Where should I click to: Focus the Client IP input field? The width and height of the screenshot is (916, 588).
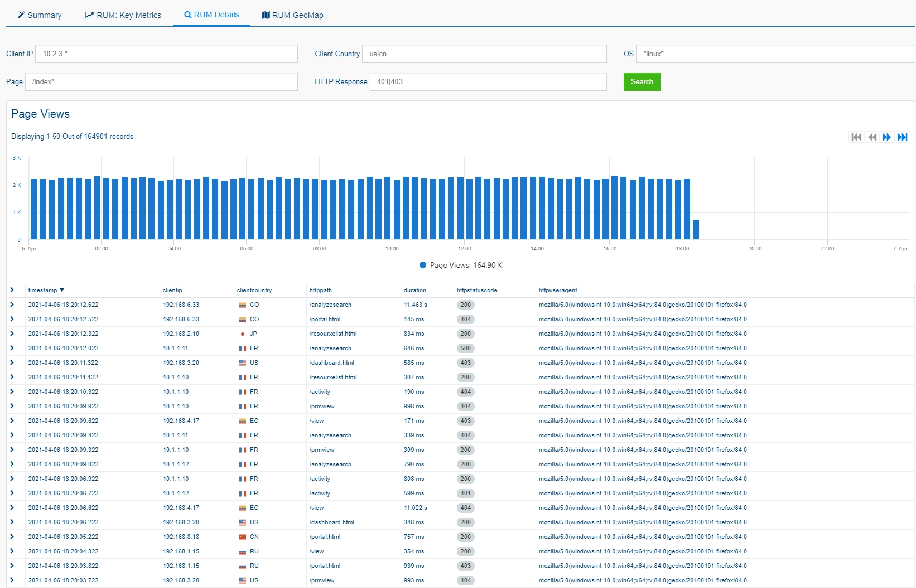click(166, 54)
